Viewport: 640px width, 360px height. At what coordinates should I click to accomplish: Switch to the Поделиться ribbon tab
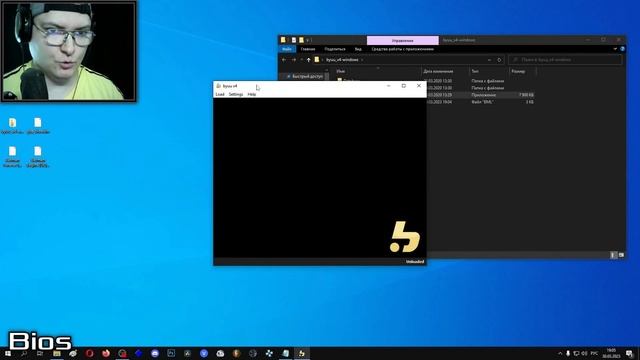(335, 49)
